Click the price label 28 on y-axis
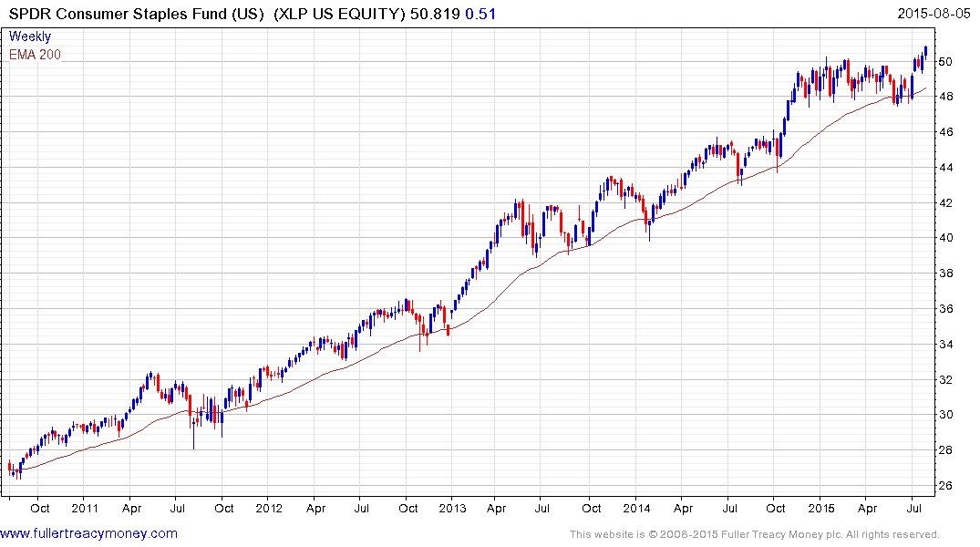The height and width of the screenshot is (547, 980). click(x=945, y=450)
